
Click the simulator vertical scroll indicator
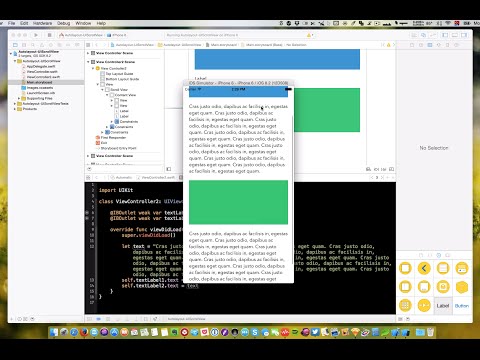pos(293,190)
